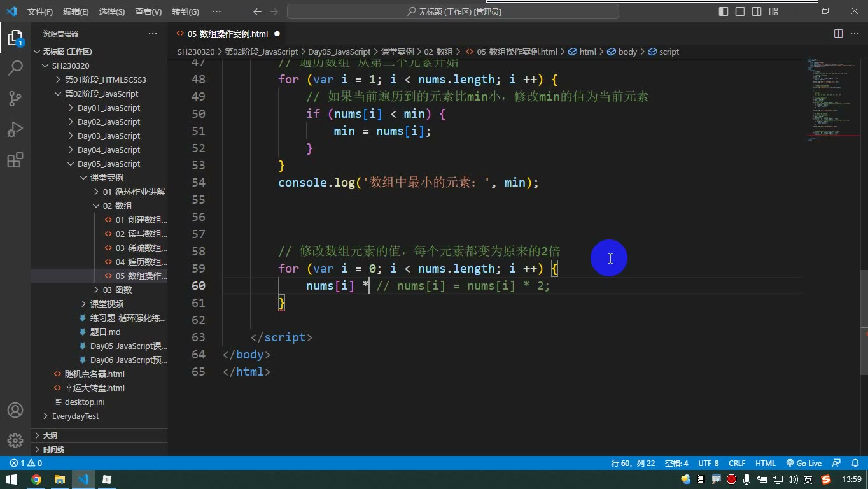Click the UTF-8 encoding button
The width and height of the screenshot is (868, 489).
[708, 464]
